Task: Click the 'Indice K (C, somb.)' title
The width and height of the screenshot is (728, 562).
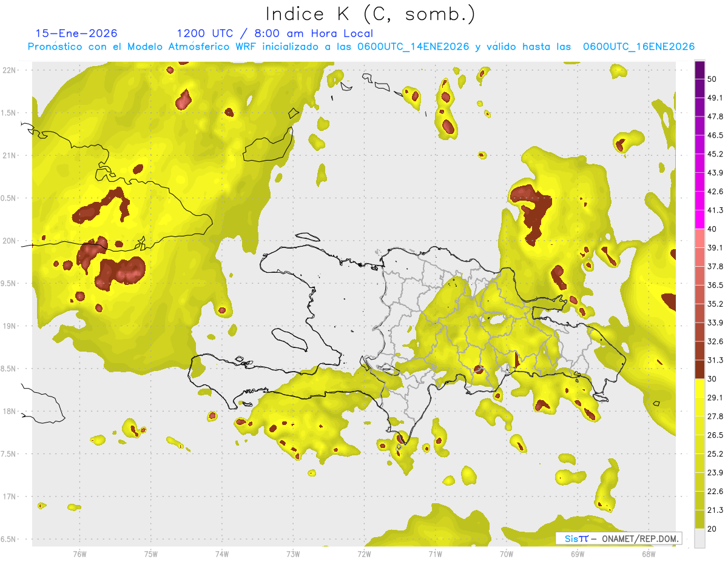Action: pos(370,13)
